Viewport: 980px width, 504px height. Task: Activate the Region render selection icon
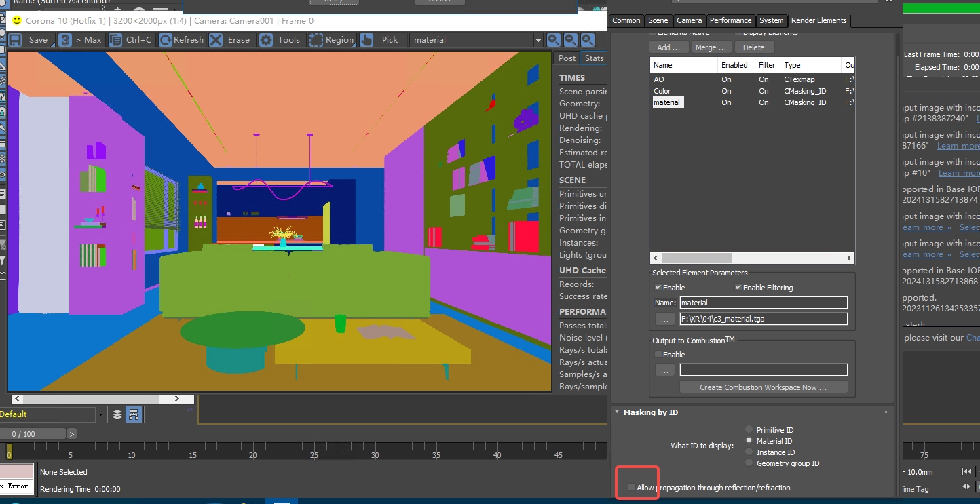[x=316, y=40]
